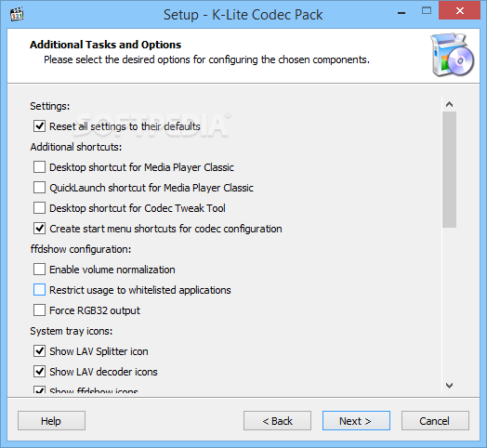This screenshot has width=487, height=448.
Task: Click the vertical scrollbar thumb
Action: tap(450, 170)
